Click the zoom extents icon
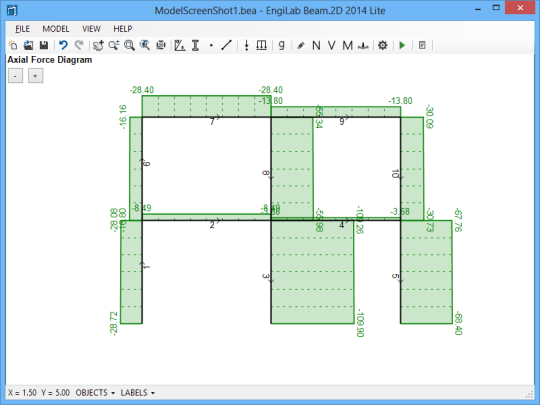This screenshot has height=405, width=540. point(161,45)
